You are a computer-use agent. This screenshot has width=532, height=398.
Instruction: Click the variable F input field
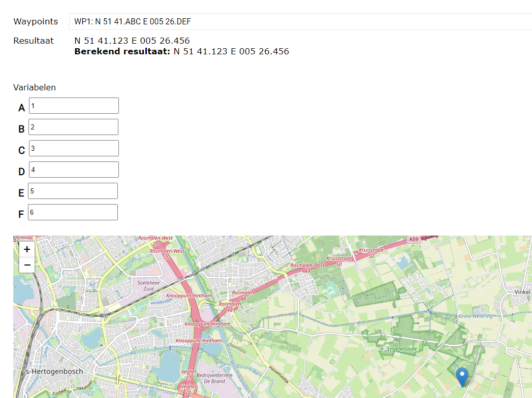point(73,213)
